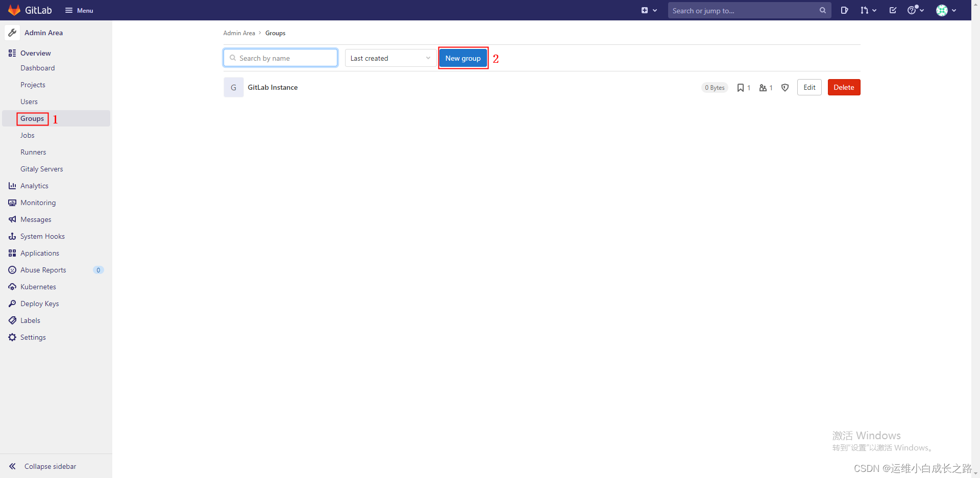
Task: Click the Monitoring screen icon
Action: tap(12, 203)
